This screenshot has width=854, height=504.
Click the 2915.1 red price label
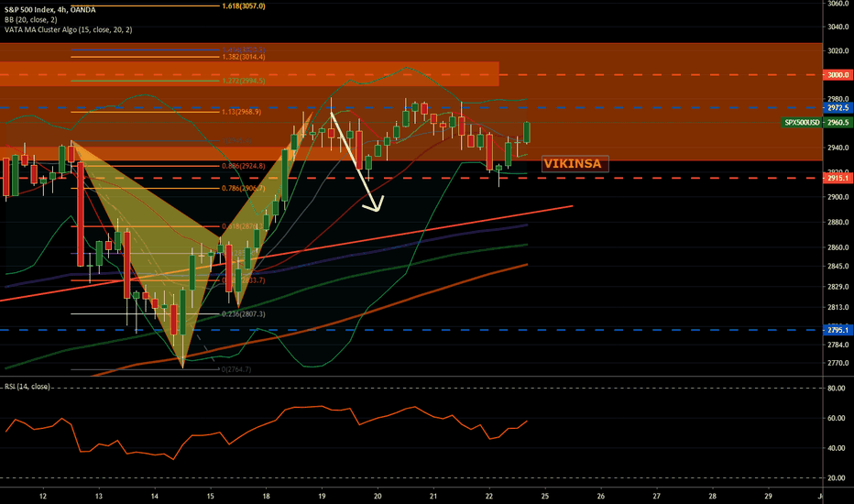coord(838,178)
